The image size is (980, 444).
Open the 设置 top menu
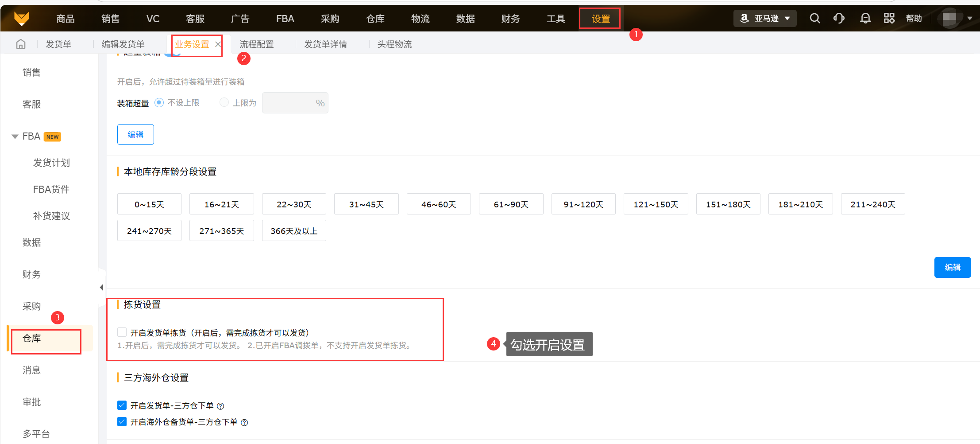[601, 19]
